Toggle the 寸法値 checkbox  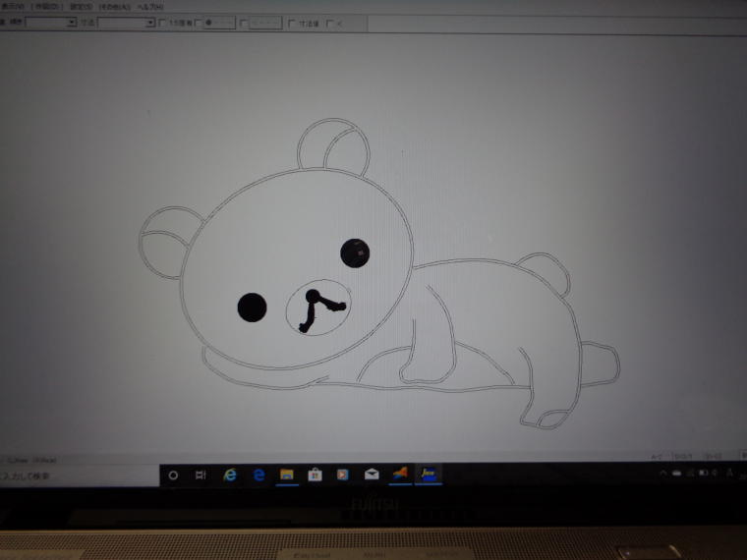[x=292, y=23]
